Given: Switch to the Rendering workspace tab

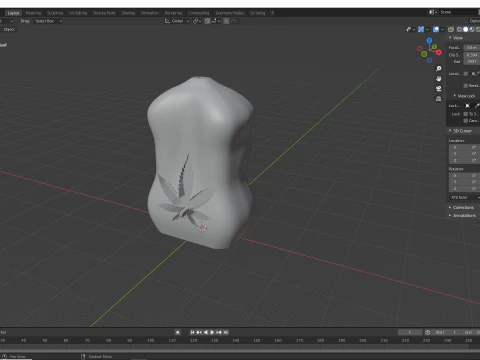Looking at the screenshot, I should coord(173,13).
